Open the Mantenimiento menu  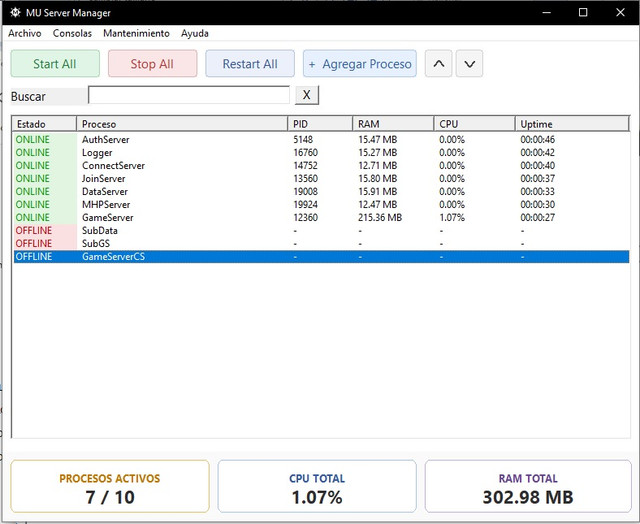pos(136,33)
